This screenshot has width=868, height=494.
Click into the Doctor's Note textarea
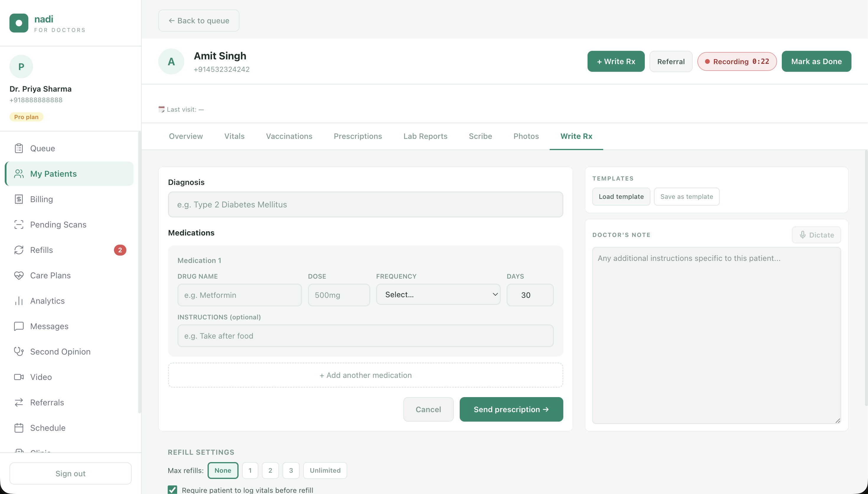click(716, 335)
